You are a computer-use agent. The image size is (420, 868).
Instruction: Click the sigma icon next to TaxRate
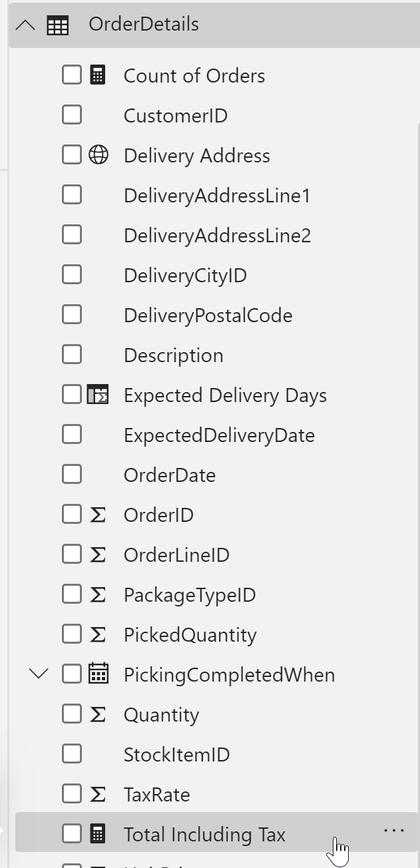coord(98,794)
